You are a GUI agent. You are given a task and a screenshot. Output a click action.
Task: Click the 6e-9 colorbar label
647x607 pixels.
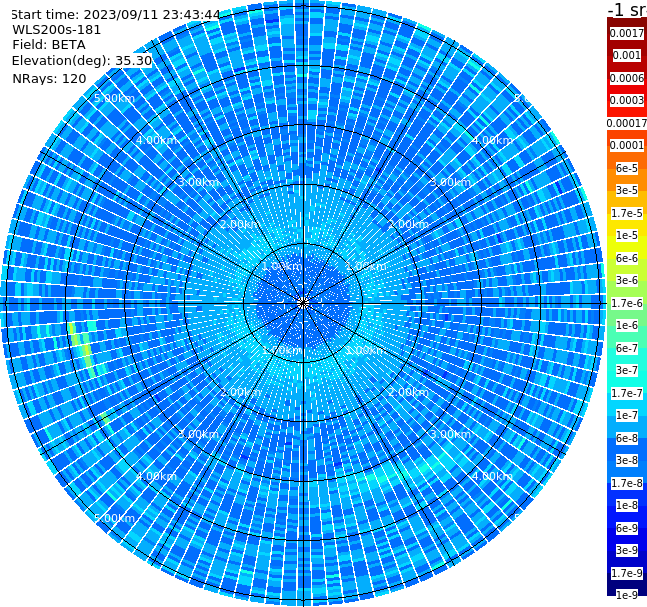click(x=627, y=528)
